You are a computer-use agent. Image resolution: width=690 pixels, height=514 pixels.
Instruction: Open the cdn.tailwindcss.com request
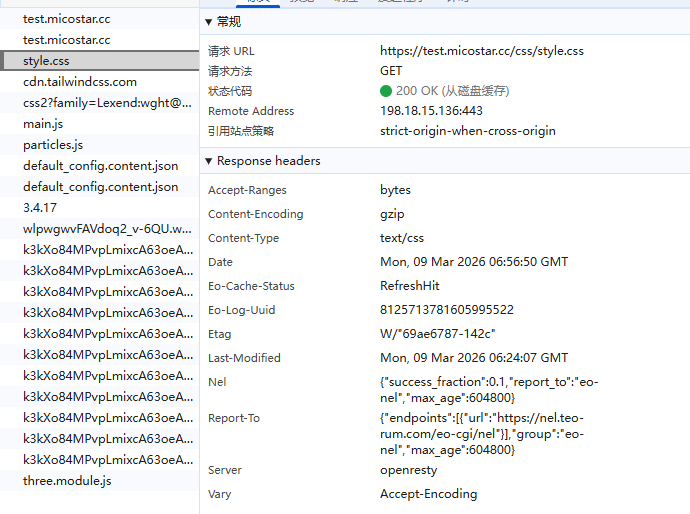point(80,82)
